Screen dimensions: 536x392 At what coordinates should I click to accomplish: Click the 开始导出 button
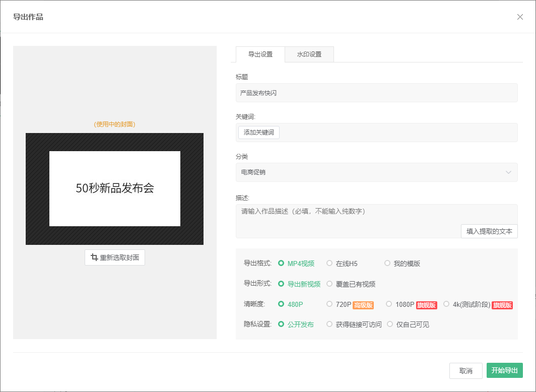[505, 370]
